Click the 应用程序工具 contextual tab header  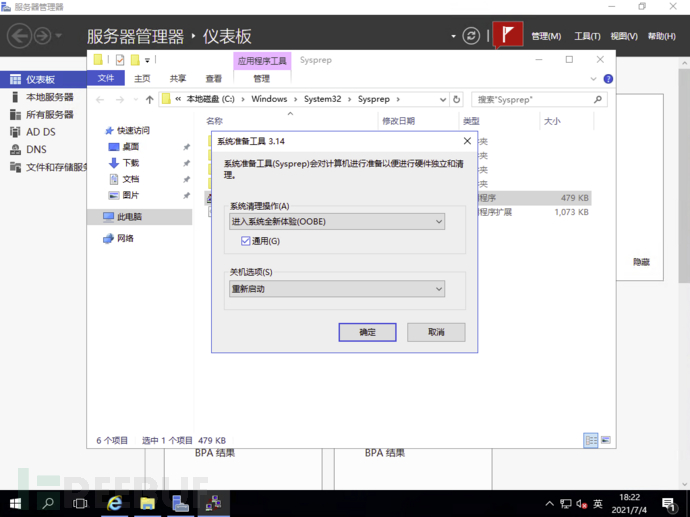point(262,61)
